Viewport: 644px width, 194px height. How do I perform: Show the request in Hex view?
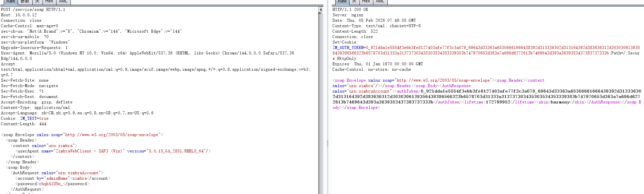pos(49,2)
